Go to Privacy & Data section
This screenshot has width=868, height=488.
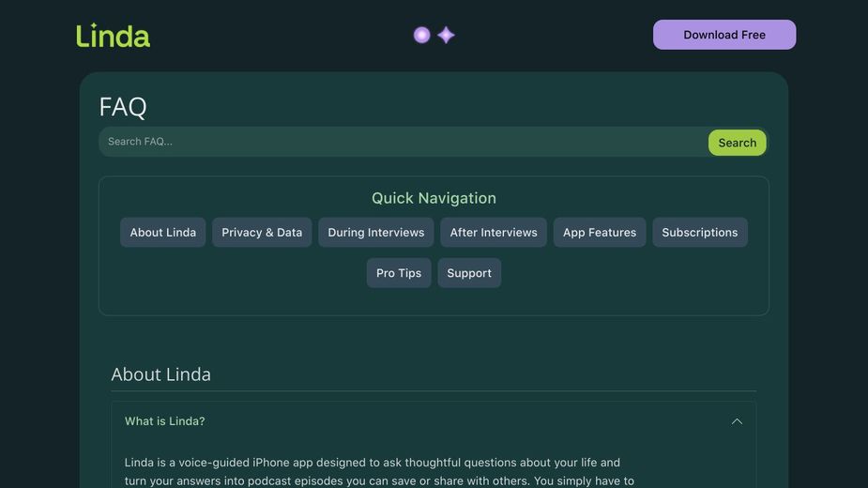coord(262,233)
